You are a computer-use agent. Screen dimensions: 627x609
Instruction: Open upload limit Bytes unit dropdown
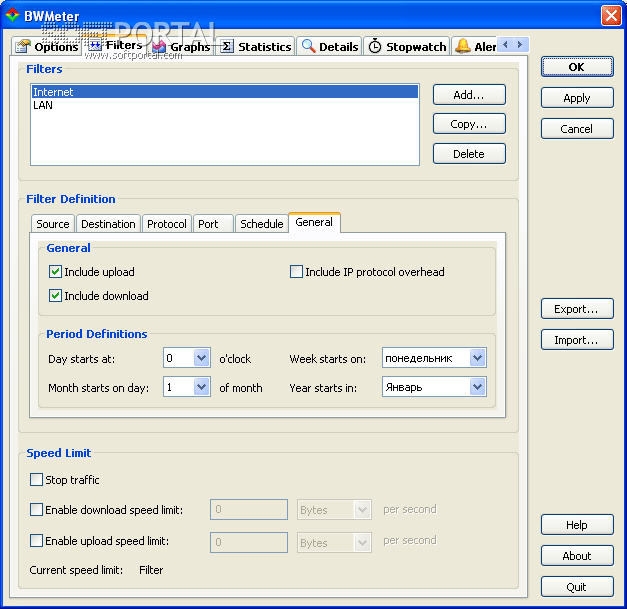[362, 543]
